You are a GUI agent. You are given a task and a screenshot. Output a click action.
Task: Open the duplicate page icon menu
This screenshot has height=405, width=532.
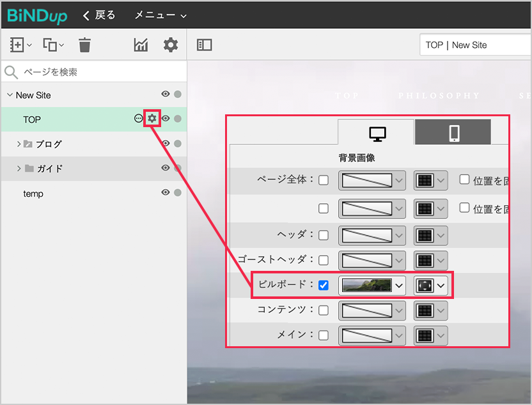point(53,45)
